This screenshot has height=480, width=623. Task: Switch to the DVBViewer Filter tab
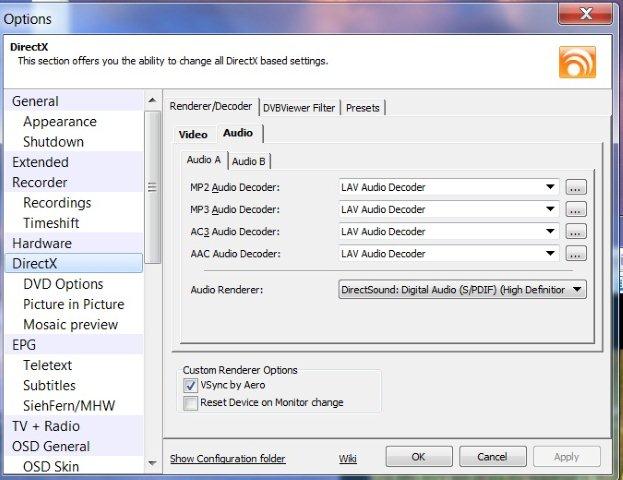click(299, 108)
